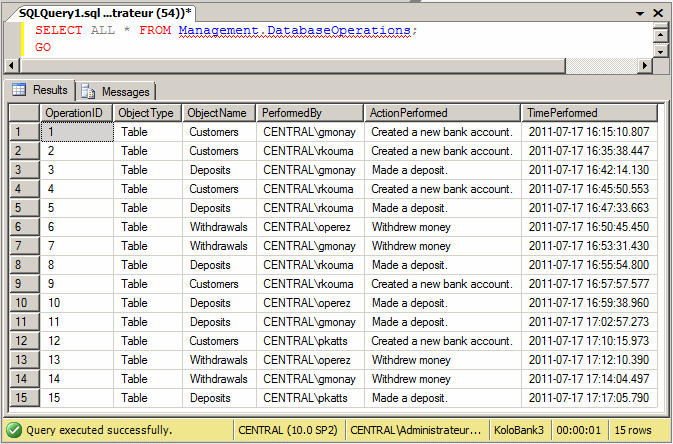Click the Messages tab icon
The image size is (673, 444).
tap(88, 91)
